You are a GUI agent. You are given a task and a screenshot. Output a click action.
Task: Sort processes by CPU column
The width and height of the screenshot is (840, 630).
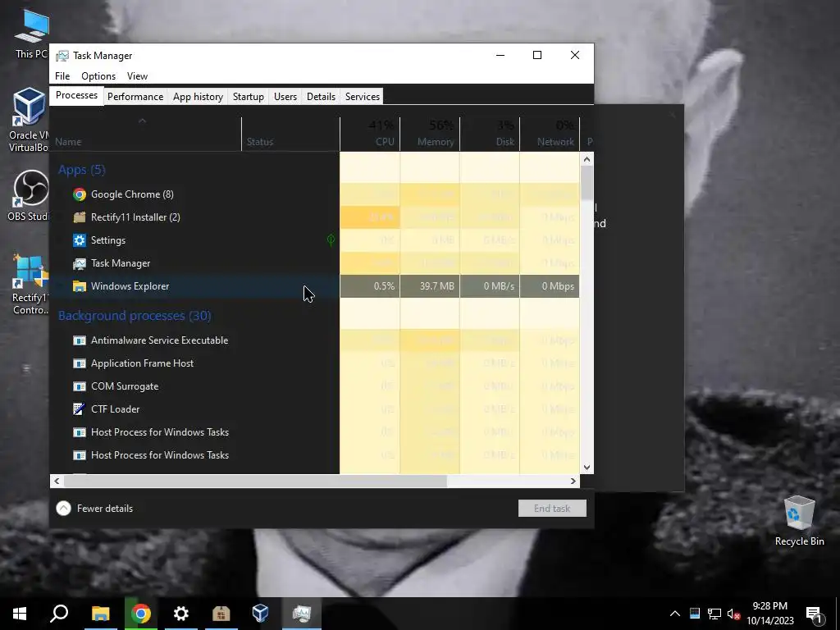tap(370, 135)
